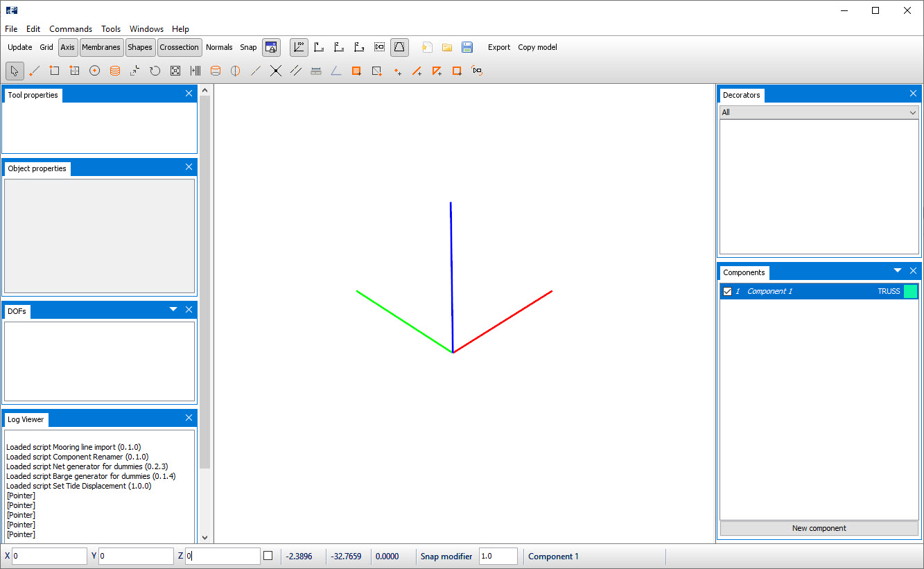This screenshot has width=924, height=569.
Task: Select the orange diagonal line tool
Action: coord(256,71)
